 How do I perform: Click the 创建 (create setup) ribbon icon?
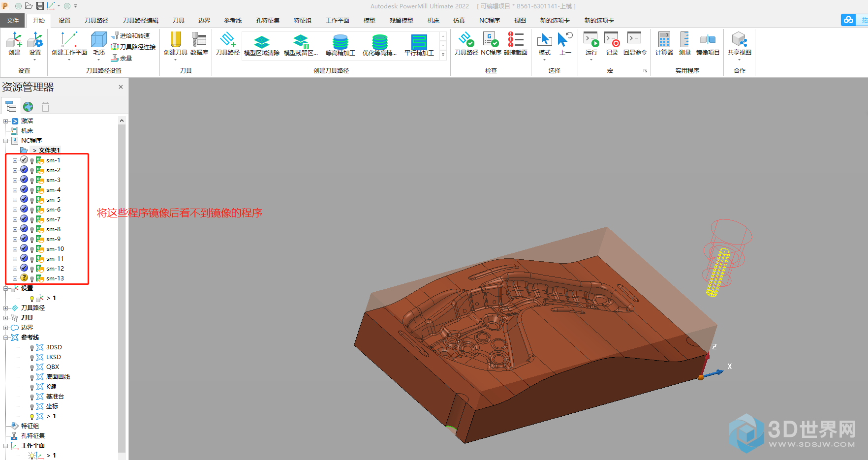coord(14,44)
